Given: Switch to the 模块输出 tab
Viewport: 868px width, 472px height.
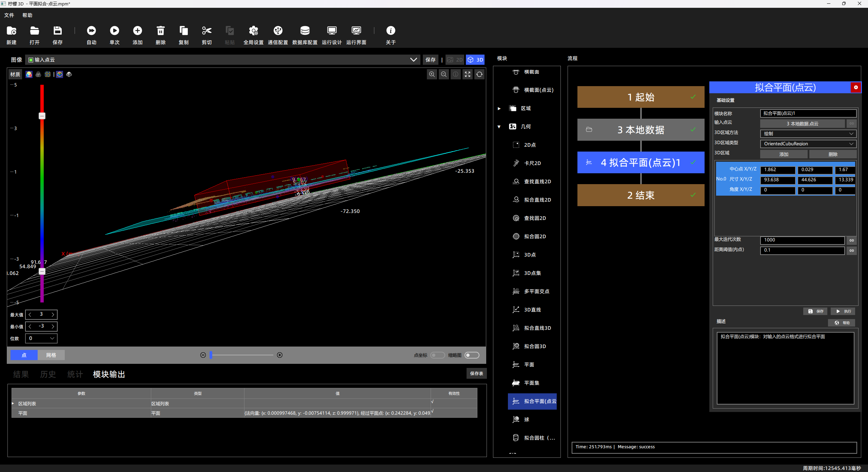Looking at the screenshot, I should pos(109,374).
